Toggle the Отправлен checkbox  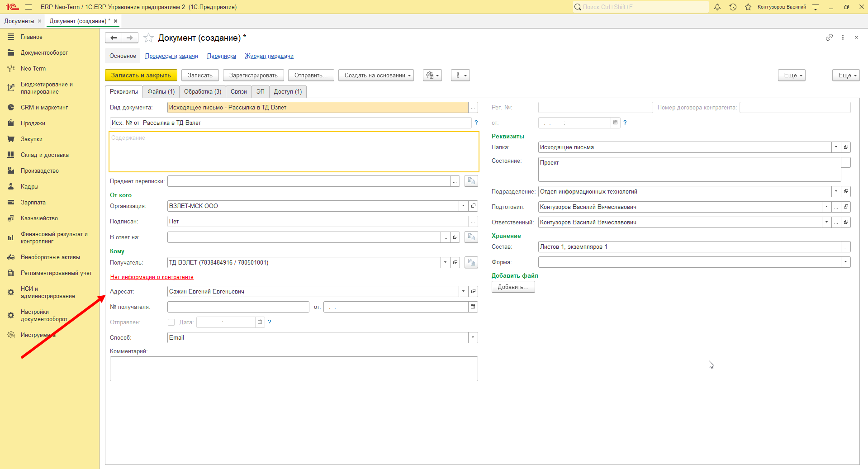pyautogui.click(x=171, y=322)
